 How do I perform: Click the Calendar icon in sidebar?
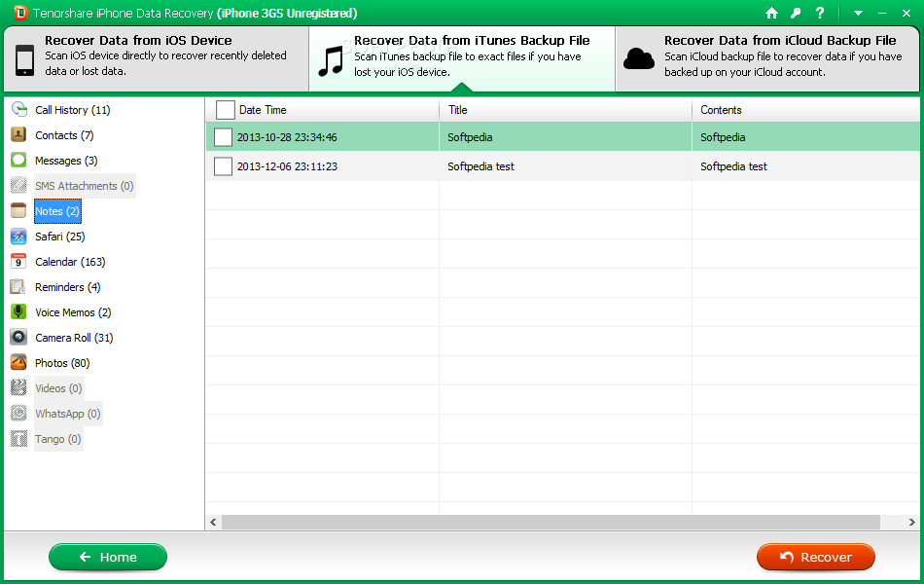coord(18,262)
